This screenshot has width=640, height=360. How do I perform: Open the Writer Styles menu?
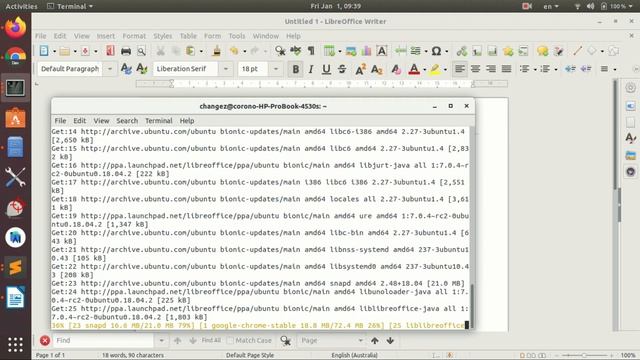point(162,36)
